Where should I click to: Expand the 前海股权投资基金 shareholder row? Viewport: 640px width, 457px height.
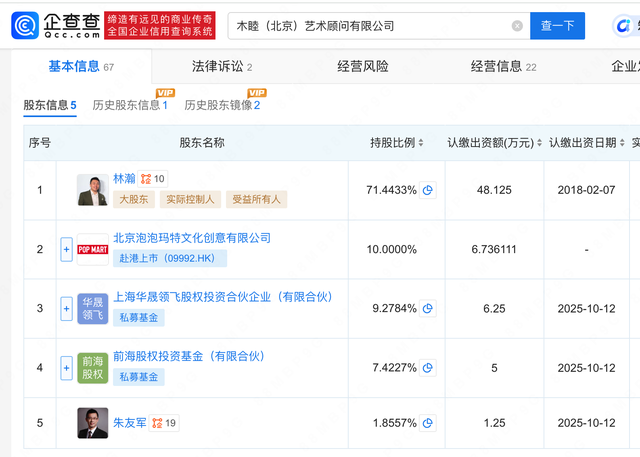pyautogui.click(x=67, y=367)
